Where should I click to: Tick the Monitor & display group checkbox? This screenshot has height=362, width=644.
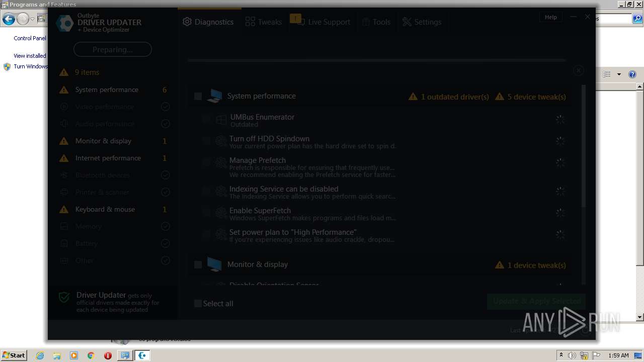pos(198,264)
